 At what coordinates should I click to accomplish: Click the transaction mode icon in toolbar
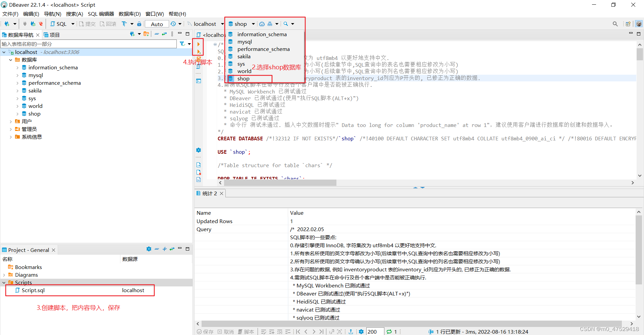pyautogui.click(x=124, y=24)
